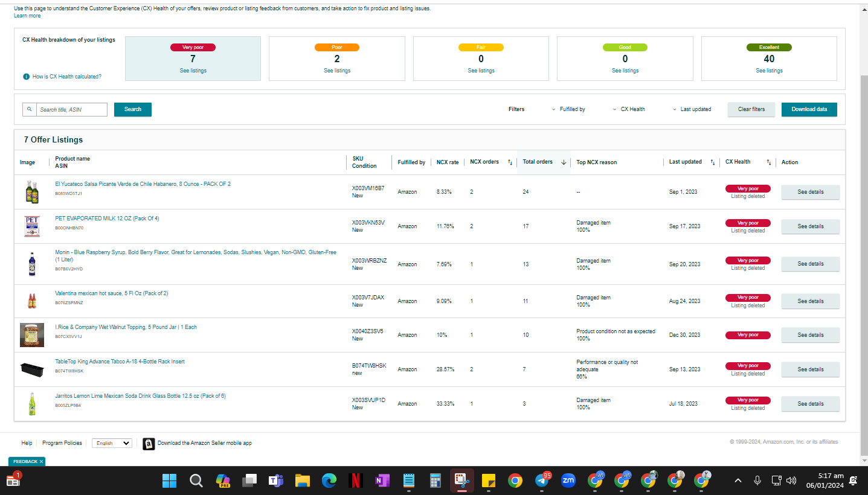Open Microsoft Teams from the taskbar

coord(276,481)
